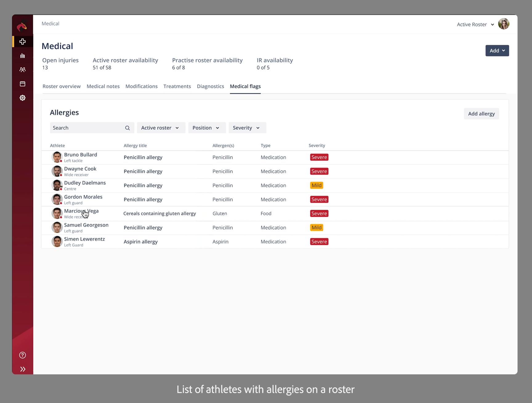This screenshot has height=403, width=532.
Task: Open the help question mark icon
Action: 22,355
